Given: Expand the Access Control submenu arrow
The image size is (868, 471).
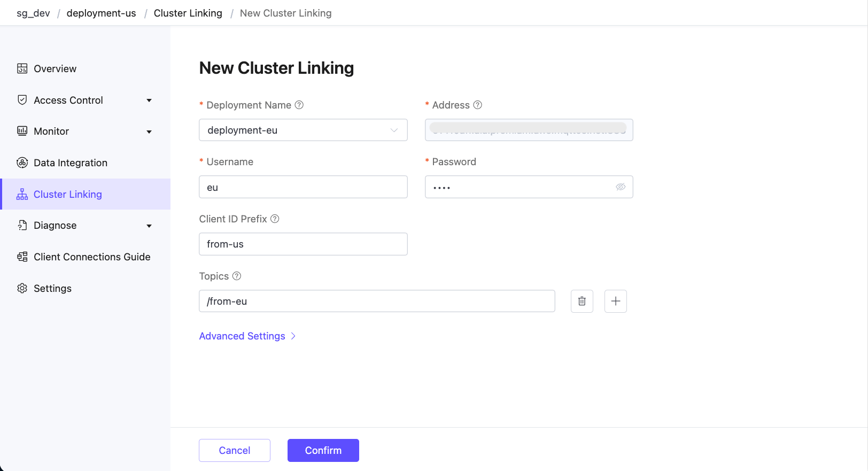Looking at the screenshot, I should tap(149, 101).
